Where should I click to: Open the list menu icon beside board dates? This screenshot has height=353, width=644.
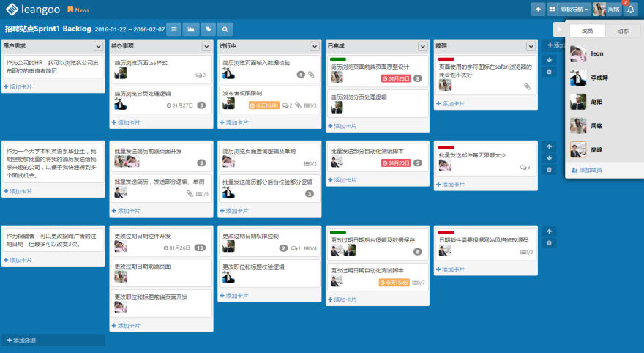tap(173, 29)
